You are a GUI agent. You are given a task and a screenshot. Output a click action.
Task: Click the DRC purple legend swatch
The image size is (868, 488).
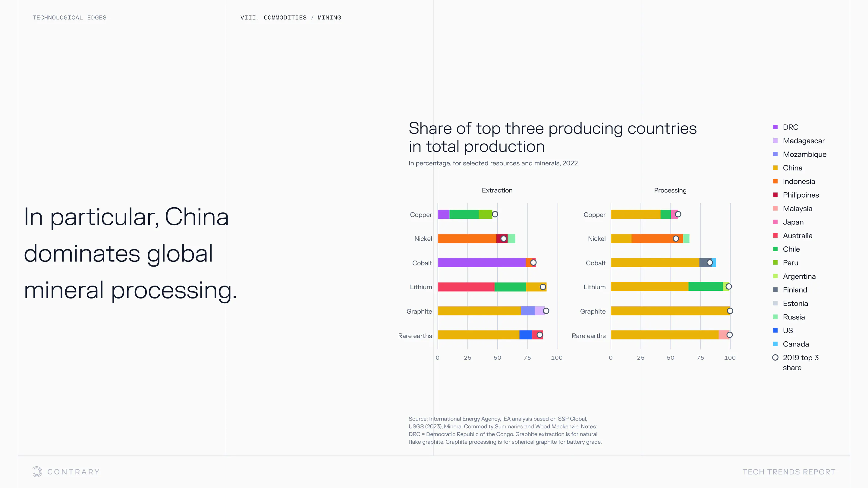pos(775,127)
